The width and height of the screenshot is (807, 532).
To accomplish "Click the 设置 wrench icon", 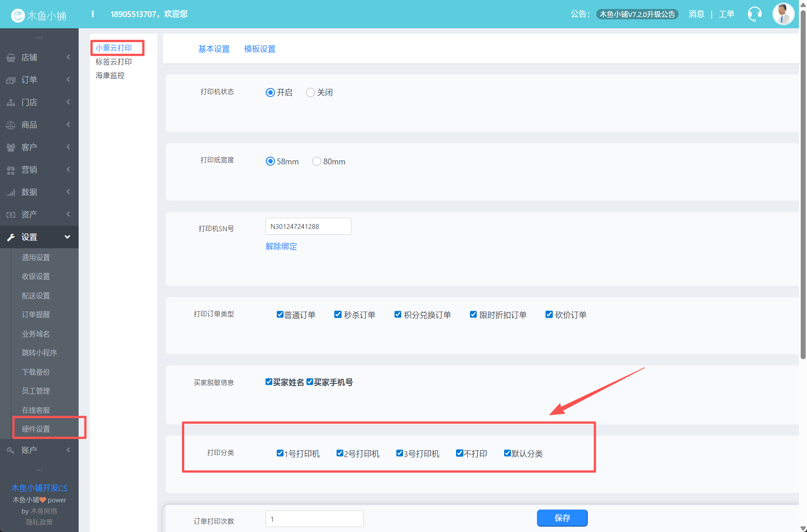I will 11,237.
